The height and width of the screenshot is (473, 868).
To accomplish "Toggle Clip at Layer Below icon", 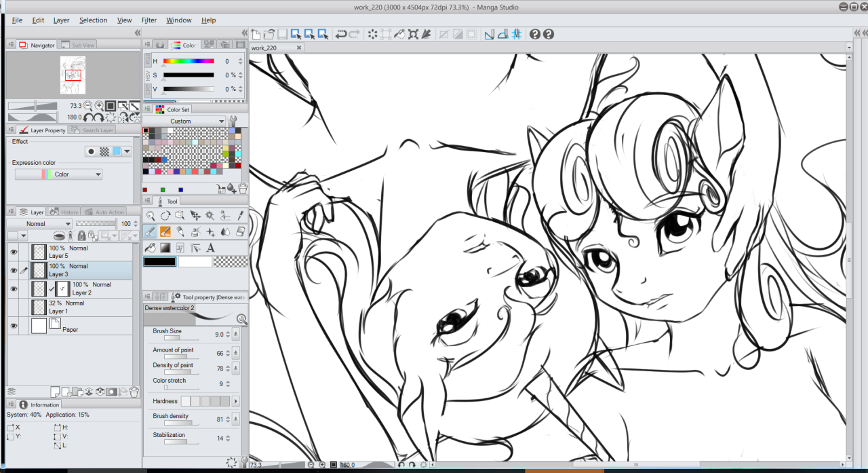I will [x=59, y=235].
